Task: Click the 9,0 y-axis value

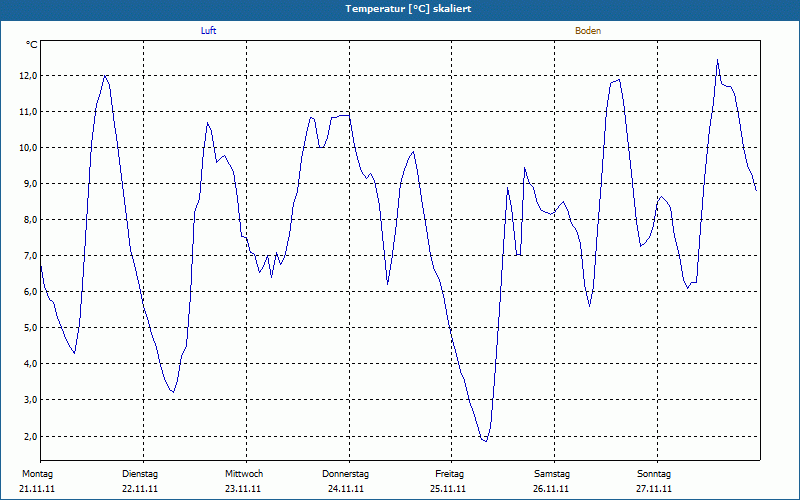Action: coord(30,183)
